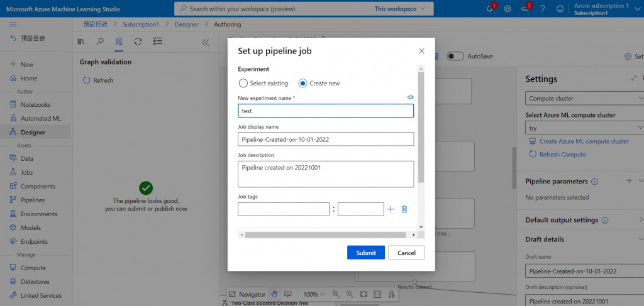644x306 pixels.
Task: Click the fit to screen icon
Action: point(364,294)
